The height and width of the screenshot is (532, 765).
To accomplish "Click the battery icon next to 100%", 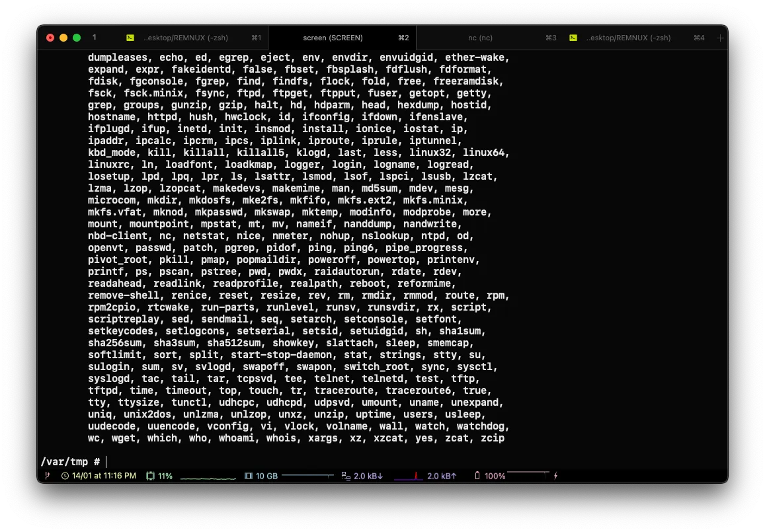I will (477, 476).
